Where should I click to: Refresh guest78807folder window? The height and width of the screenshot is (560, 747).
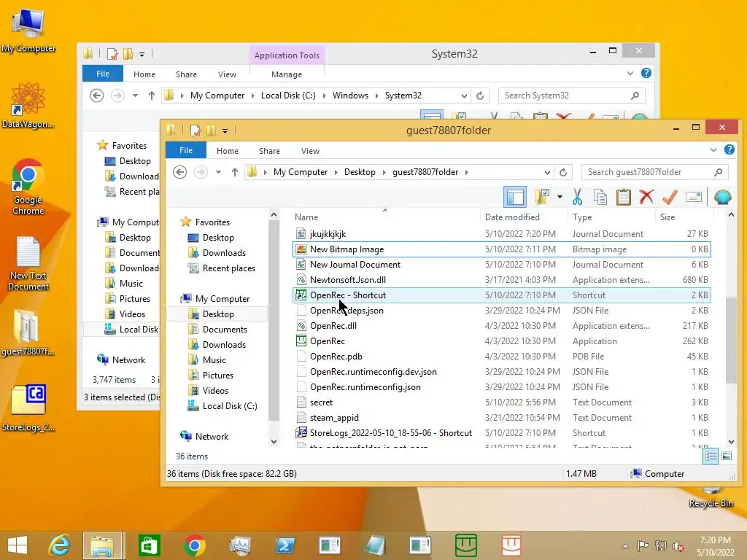click(x=563, y=172)
